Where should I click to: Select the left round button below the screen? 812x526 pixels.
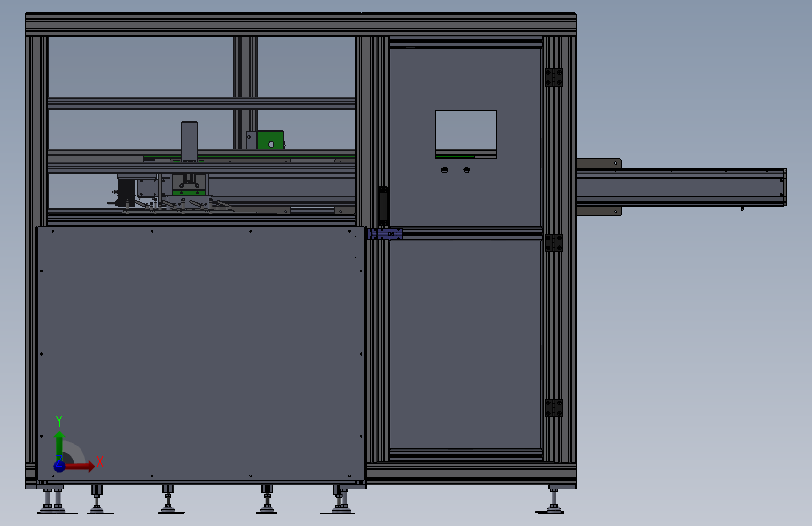click(x=444, y=169)
